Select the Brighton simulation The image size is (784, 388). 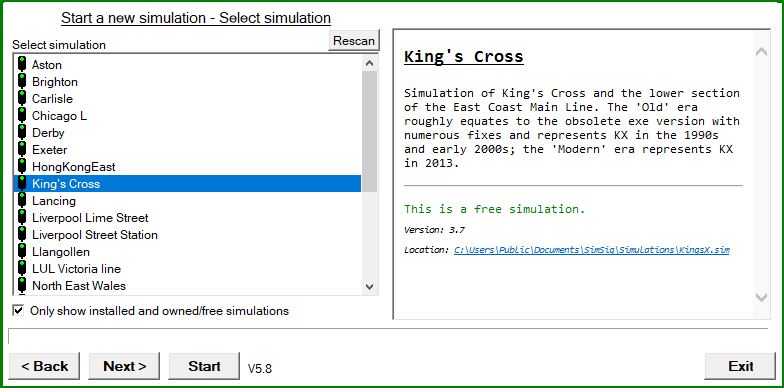(188, 82)
